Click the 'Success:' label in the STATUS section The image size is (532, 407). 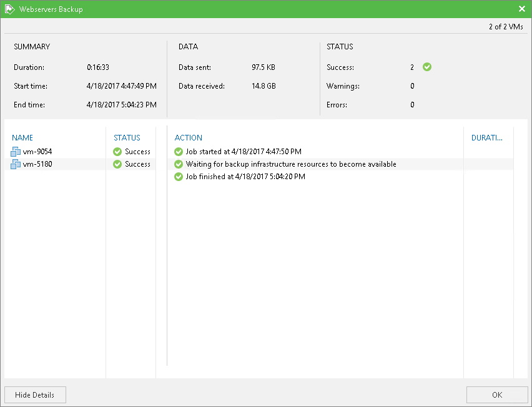pyautogui.click(x=340, y=67)
